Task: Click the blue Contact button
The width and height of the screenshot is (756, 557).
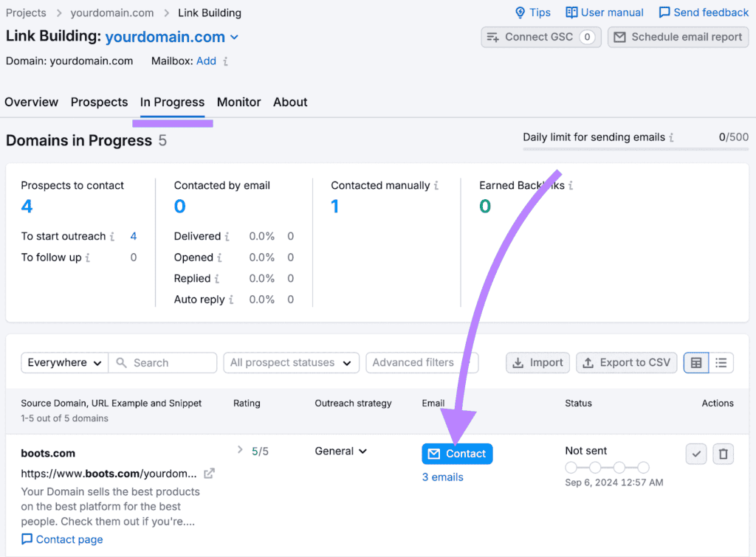Action: click(457, 454)
